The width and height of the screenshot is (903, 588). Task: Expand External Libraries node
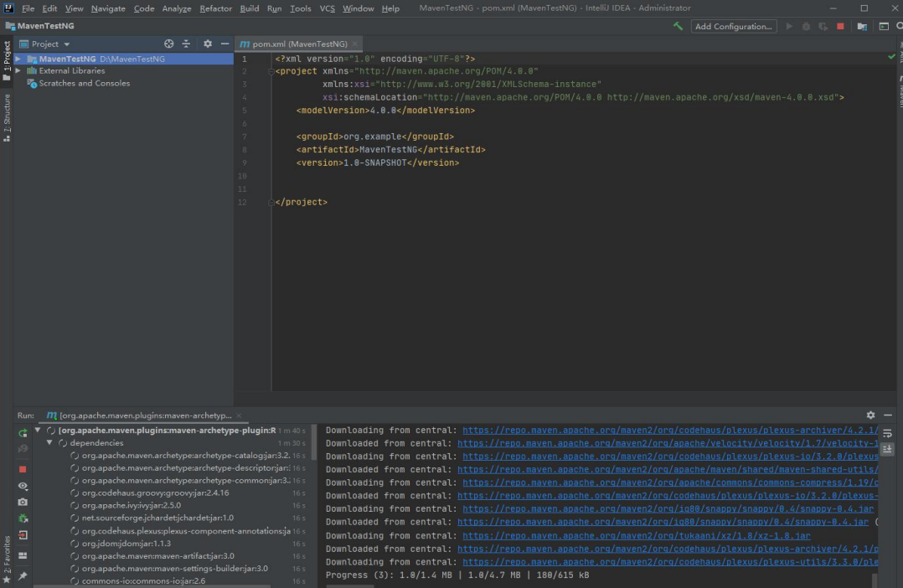coord(18,71)
